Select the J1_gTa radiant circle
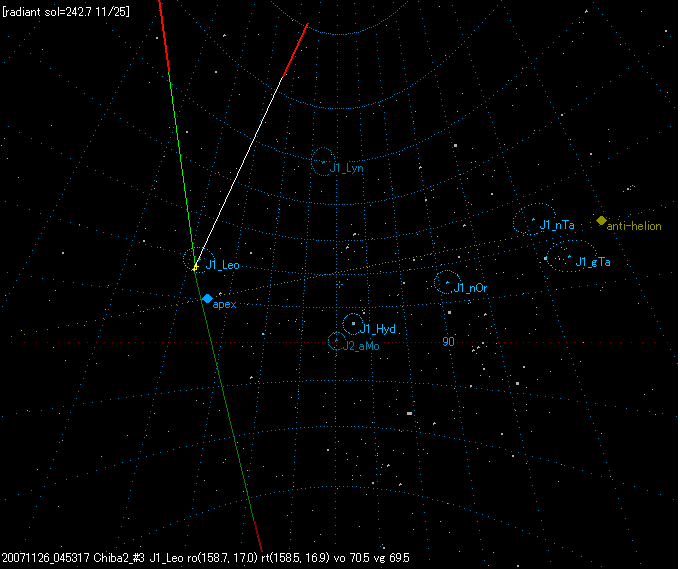The width and height of the screenshot is (680, 569). 571,256
